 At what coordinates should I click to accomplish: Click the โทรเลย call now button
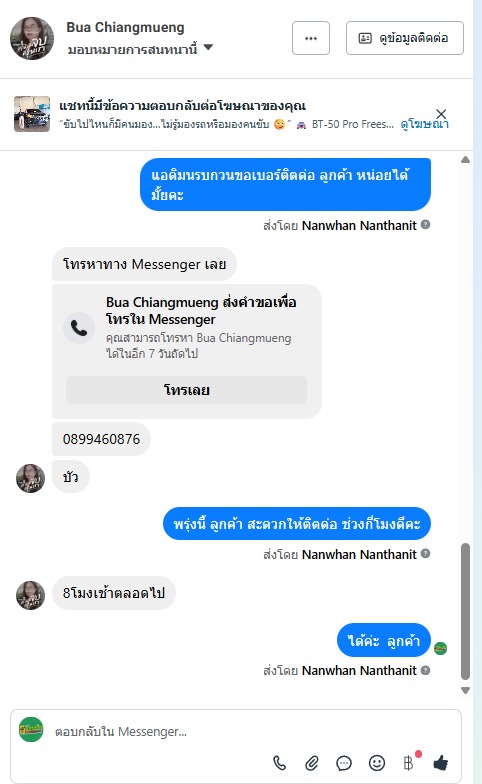[x=186, y=390]
